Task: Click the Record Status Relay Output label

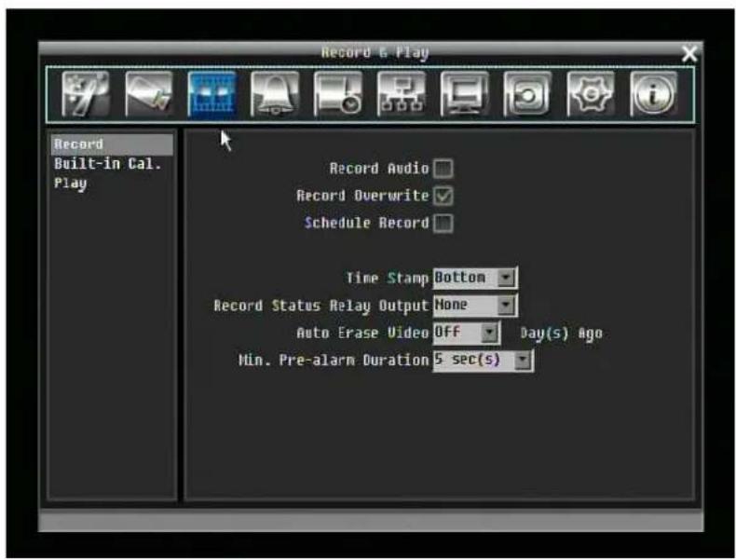Action: click(321, 306)
